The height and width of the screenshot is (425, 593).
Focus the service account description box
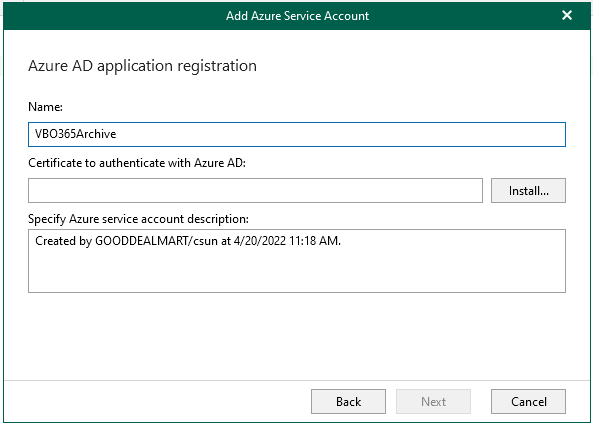coord(297,261)
